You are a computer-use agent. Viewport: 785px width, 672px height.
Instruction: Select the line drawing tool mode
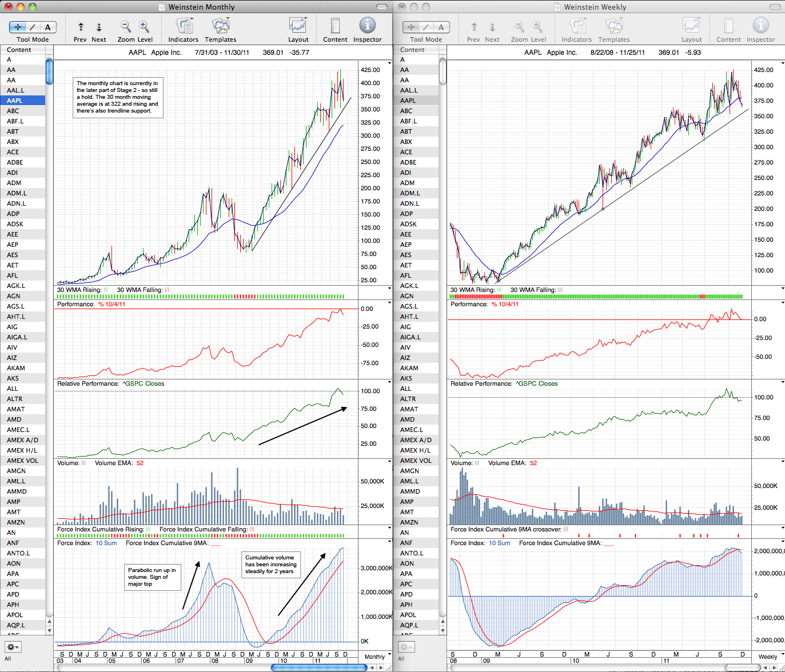(33, 27)
